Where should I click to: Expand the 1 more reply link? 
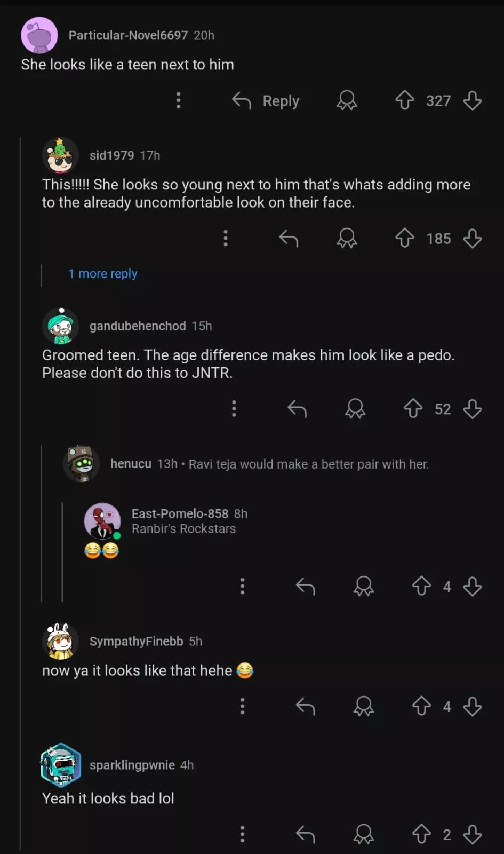103,274
